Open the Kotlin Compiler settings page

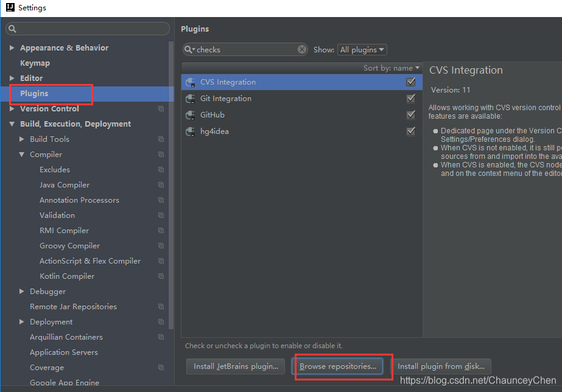pos(67,276)
